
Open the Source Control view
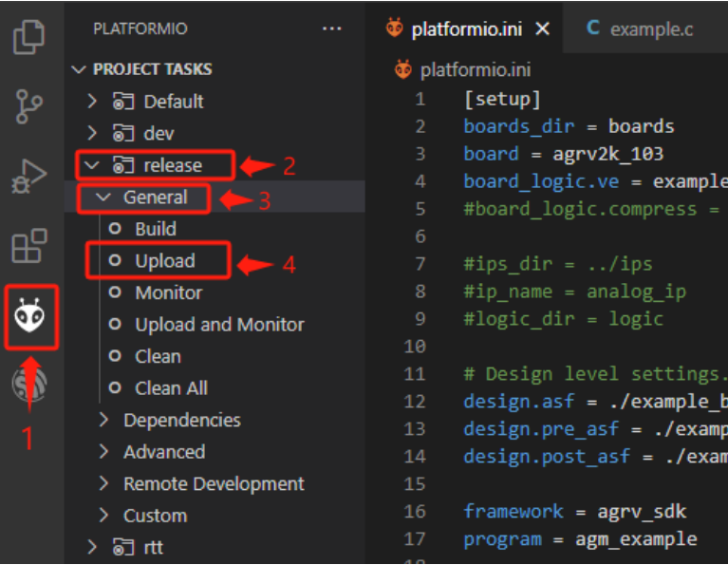[30, 106]
